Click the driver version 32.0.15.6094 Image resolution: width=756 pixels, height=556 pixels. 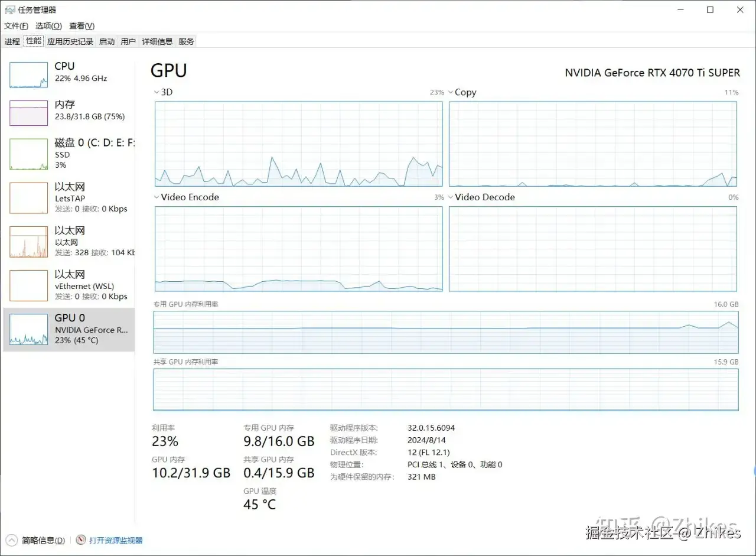coord(431,428)
